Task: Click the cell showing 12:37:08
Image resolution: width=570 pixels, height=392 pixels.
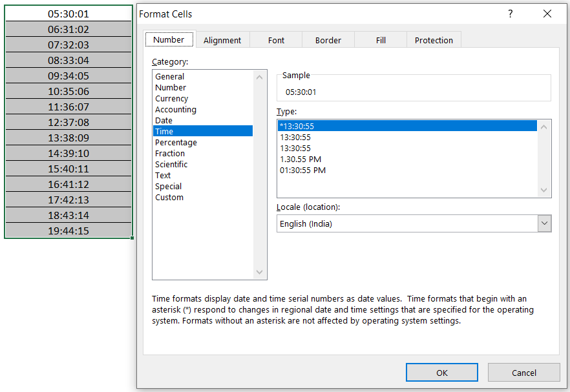Action: coord(68,122)
